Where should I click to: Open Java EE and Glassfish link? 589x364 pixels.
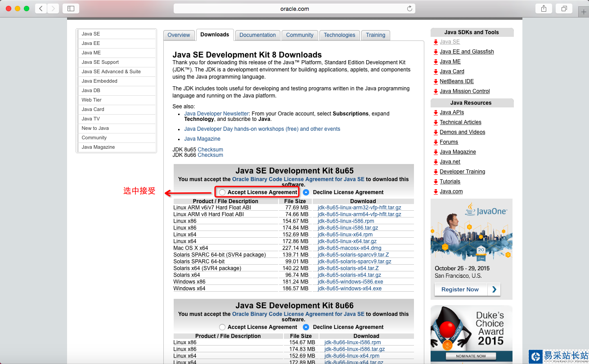coord(467,52)
